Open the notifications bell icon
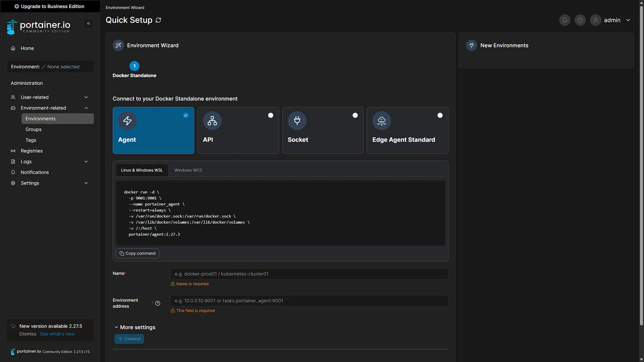The image size is (644, 362). click(565, 20)
